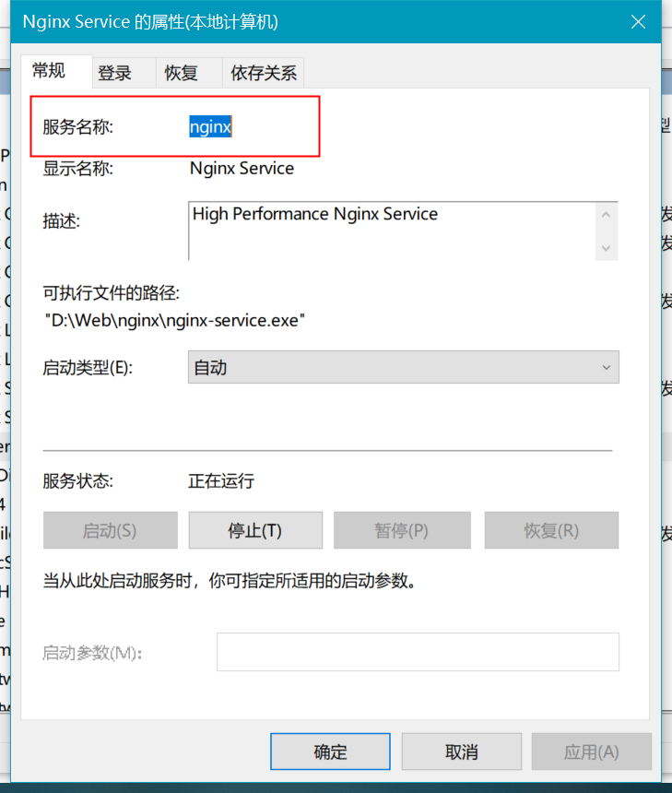This screenshot has width=672, height=793.
Task: Click the 服务名称 label
Action: click(77, 127)
